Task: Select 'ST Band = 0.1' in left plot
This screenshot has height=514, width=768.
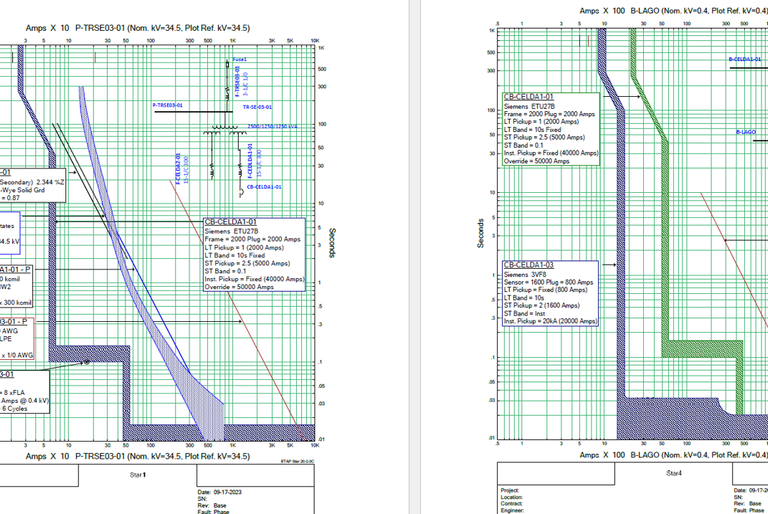Action: coord(225,271)
